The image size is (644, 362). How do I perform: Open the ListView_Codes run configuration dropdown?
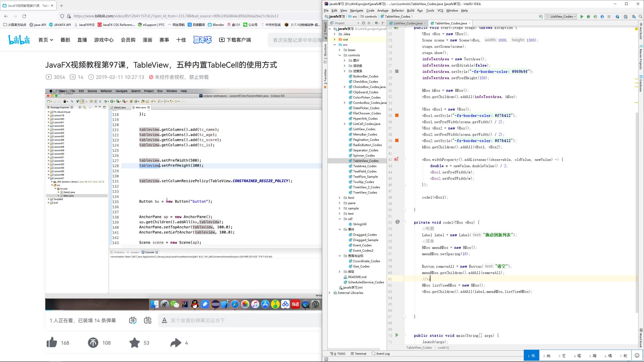tap(575, 16)
